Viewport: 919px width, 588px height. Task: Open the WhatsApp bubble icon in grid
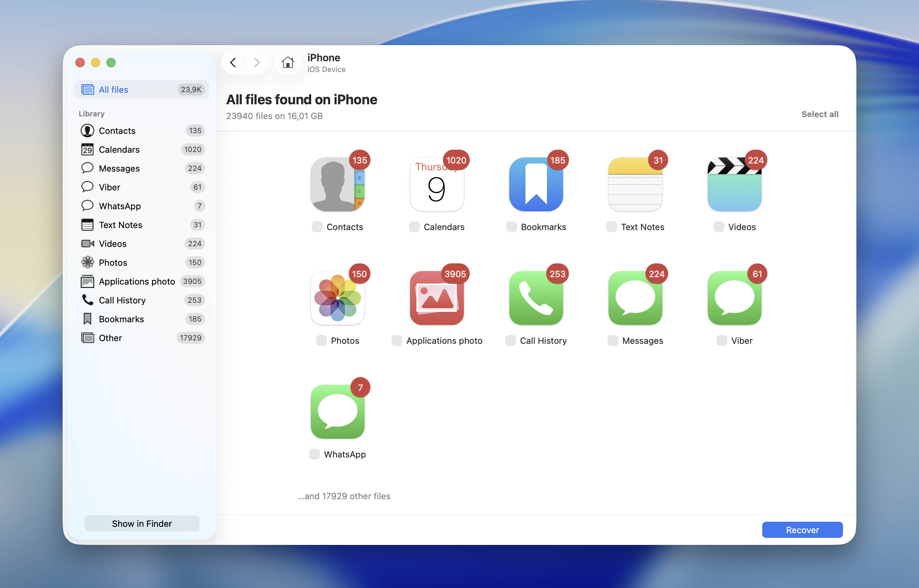coord(337,412)
